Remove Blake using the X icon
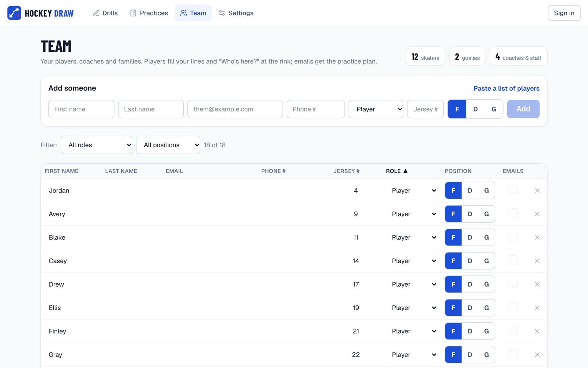The height and width of the screenshot is (368, 588). (x=537, y=238)
